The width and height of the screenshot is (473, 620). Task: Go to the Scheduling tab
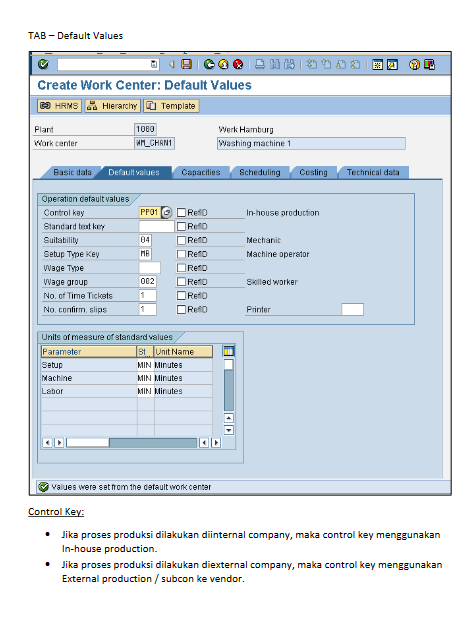click(x=259, y=172)
